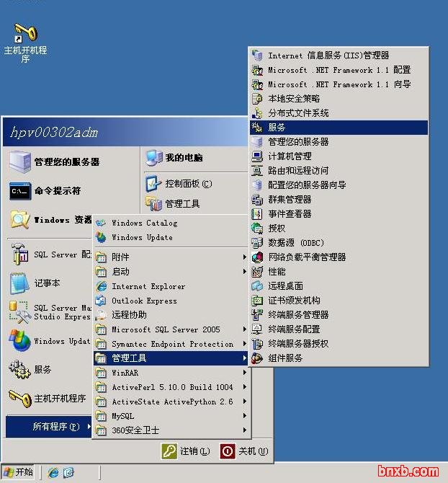Select 服务 in the administrative tools menu
Image resolution: width=448 pixels, height=483 pixels.
coord(277,128)
